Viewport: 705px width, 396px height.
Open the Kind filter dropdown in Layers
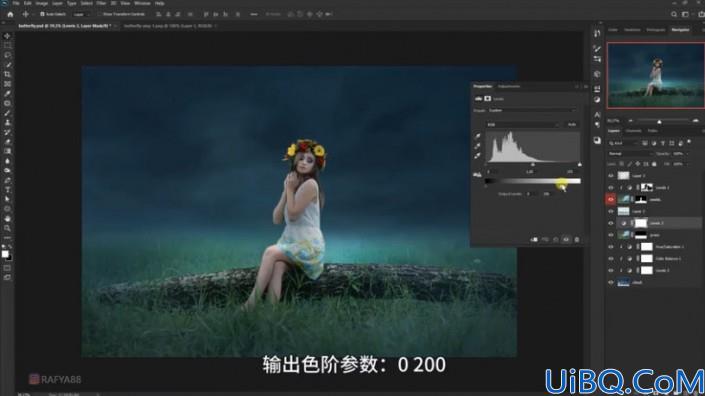click(624, 143)
